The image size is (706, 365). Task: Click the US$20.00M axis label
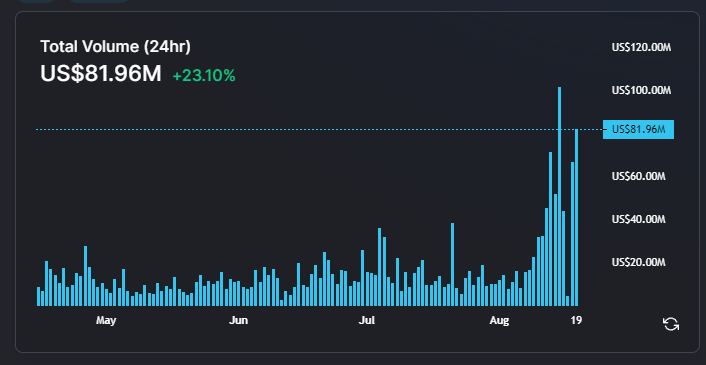click(638, 262)
